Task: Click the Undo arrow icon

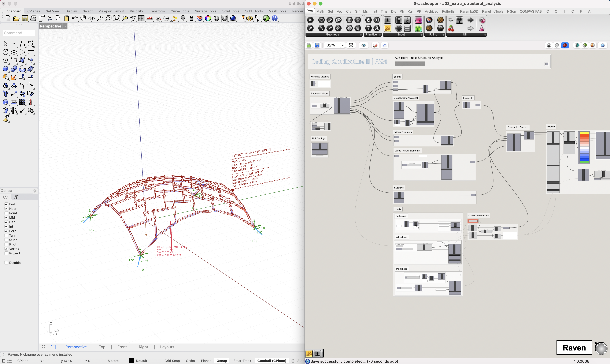Action: click(75, 18)
